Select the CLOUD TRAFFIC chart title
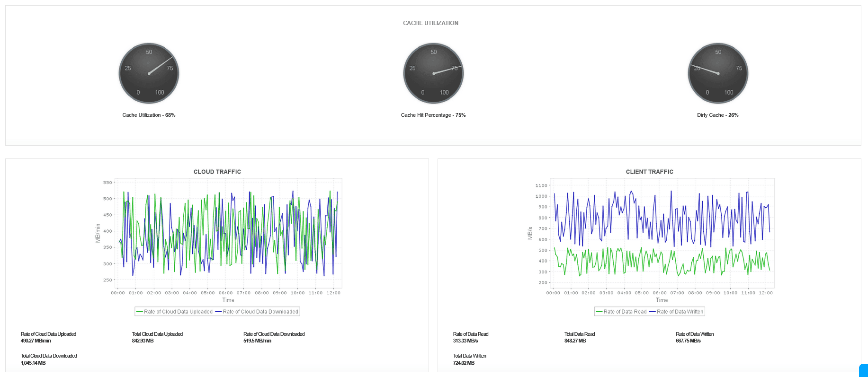 coord(217,172)
